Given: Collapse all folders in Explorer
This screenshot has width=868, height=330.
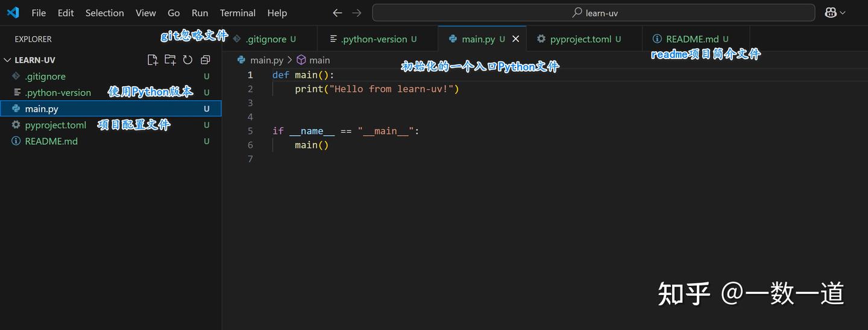Looking at the screenshot, I should 205,60.
